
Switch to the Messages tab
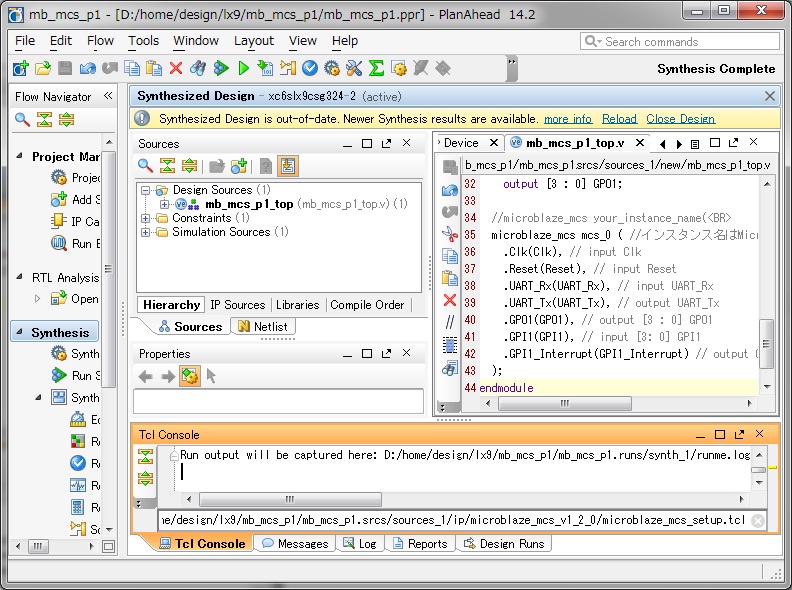[x=295, y=544]
